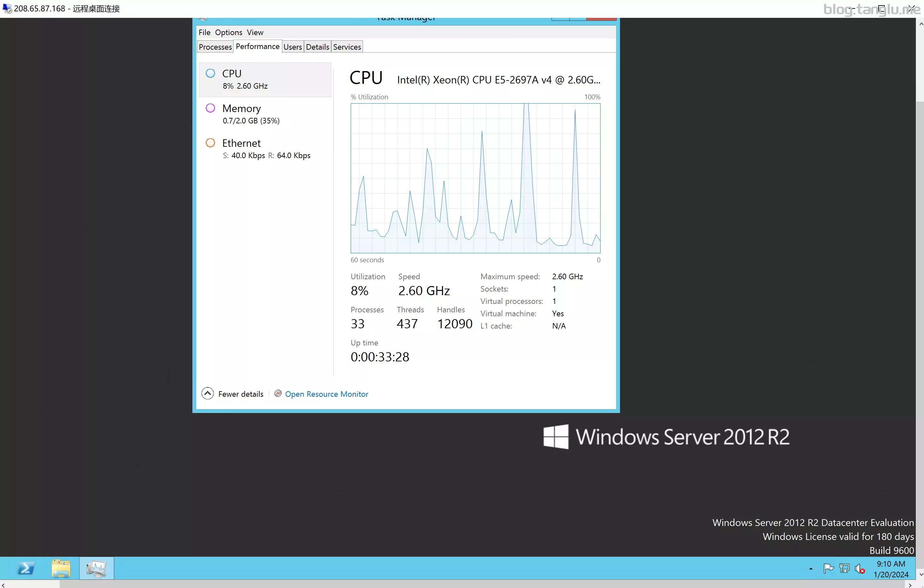Click the Threads value 437
This screenshot has height=588, width=924.
coord(407,324)
